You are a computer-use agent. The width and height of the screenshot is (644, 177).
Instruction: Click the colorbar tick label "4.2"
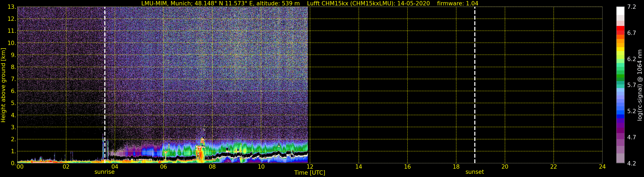[x=632, y=163]
